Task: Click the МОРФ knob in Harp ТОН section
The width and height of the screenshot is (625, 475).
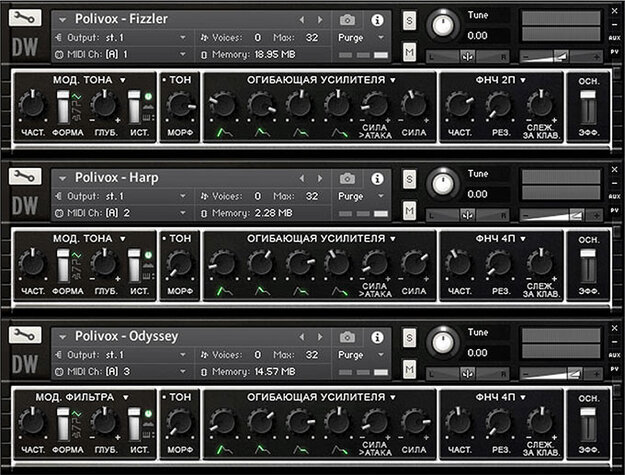Action: coord(180,263)
